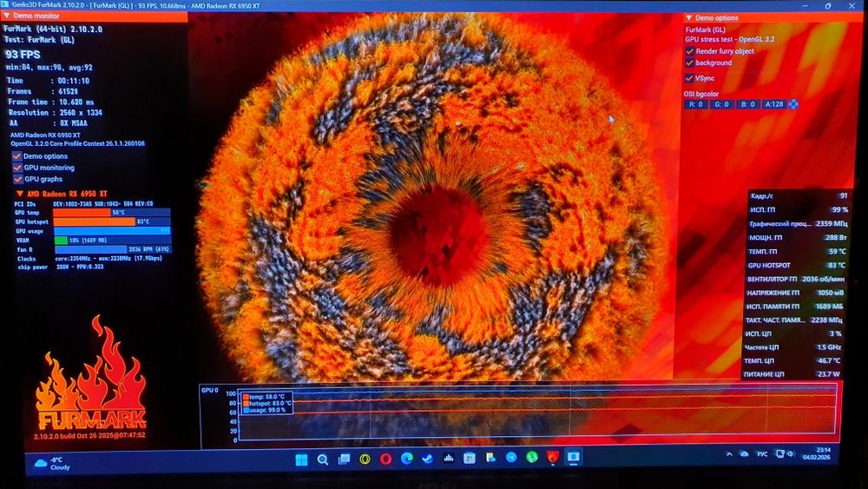
Task: Click the fan 0 2036 RPM bar
Action: (x=113, y=249)
